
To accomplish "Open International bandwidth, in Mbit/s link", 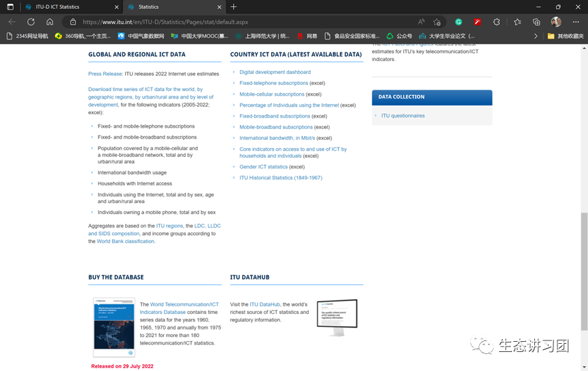I will 277,138.
